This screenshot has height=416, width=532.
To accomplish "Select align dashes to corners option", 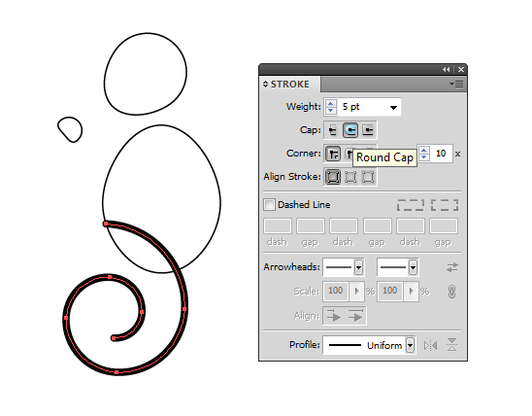I will pos(445,205).
